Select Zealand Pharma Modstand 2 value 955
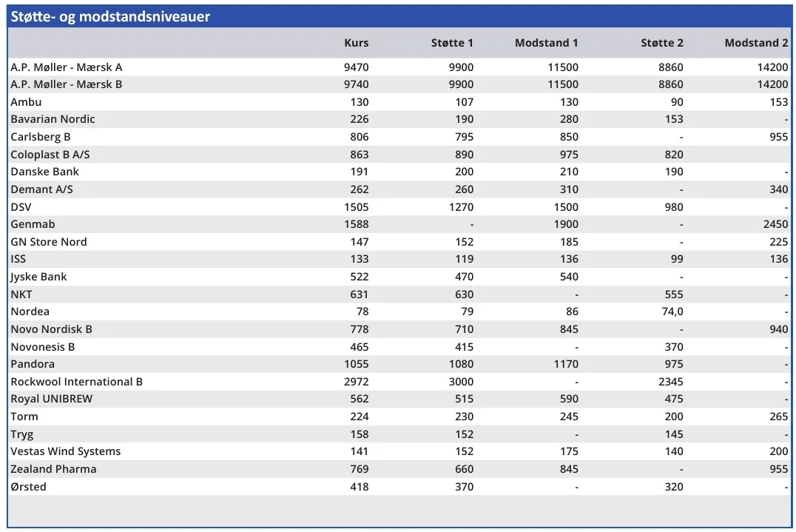 (778, 469)
